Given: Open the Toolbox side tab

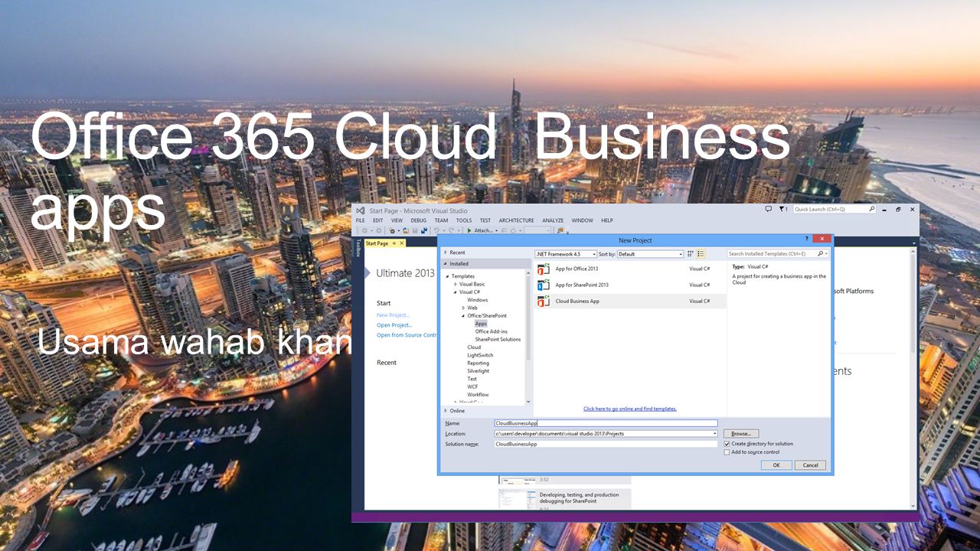Looking at the screenshot, I should (x=358, y=247).
